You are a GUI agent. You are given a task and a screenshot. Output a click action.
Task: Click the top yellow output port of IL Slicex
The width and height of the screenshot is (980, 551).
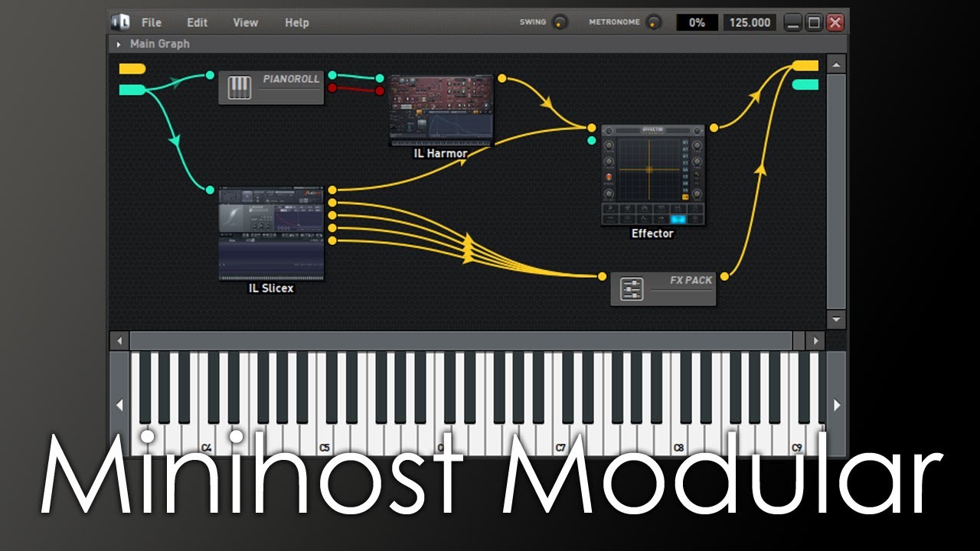point(332,190)
